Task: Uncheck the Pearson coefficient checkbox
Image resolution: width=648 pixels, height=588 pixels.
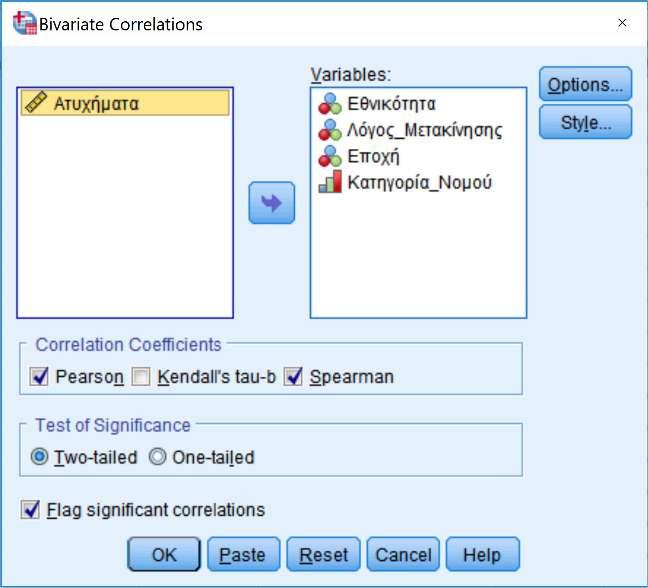Action: 39,376
